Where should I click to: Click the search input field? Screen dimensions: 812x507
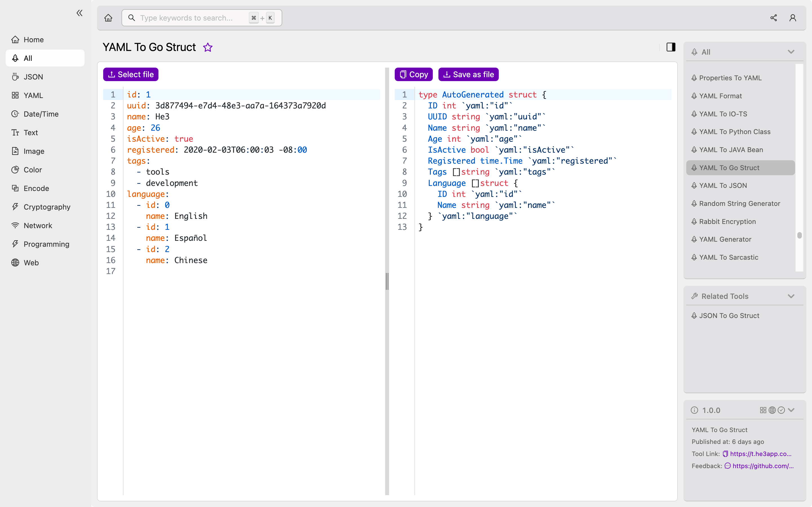[x=200, y=17]
